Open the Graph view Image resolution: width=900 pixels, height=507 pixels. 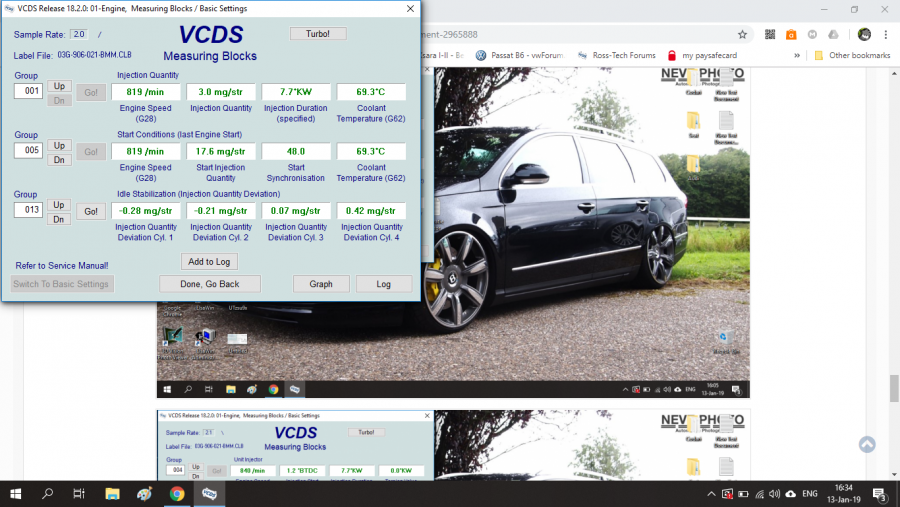[320, 284]
